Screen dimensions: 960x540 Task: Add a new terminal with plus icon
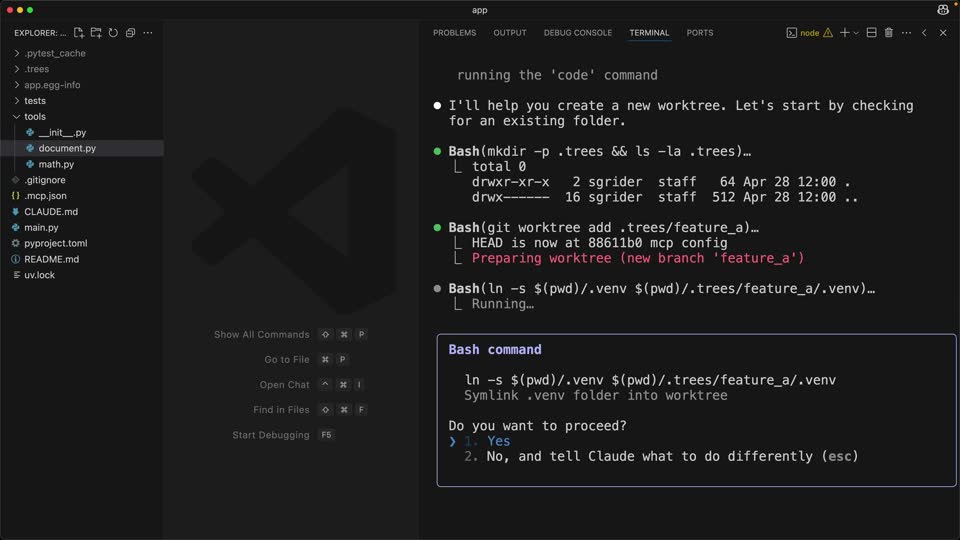coord(844,33)
